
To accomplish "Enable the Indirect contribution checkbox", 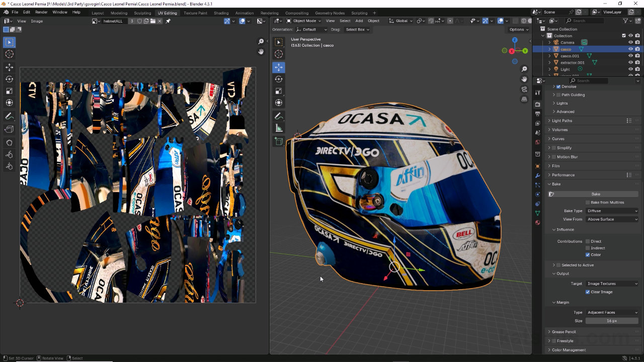I will (588, 248).
